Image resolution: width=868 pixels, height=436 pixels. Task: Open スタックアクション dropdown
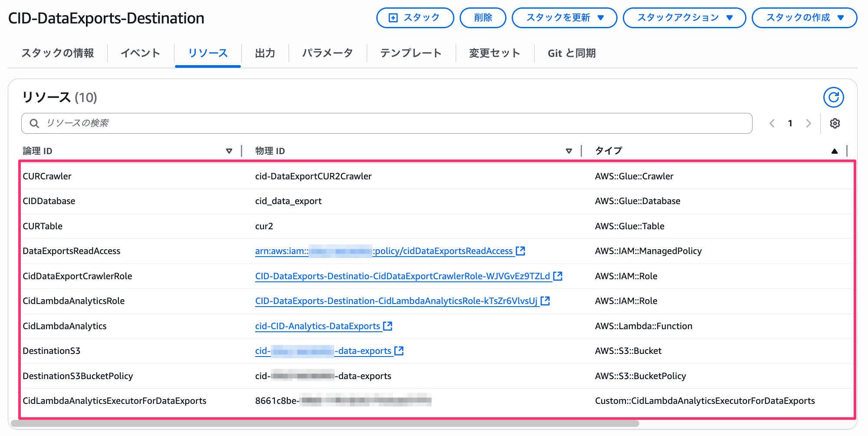(684, 18)
